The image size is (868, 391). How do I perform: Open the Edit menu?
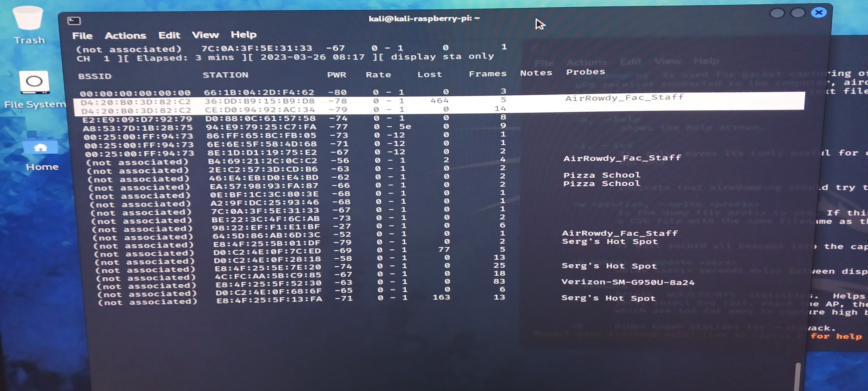pos(169,35)
